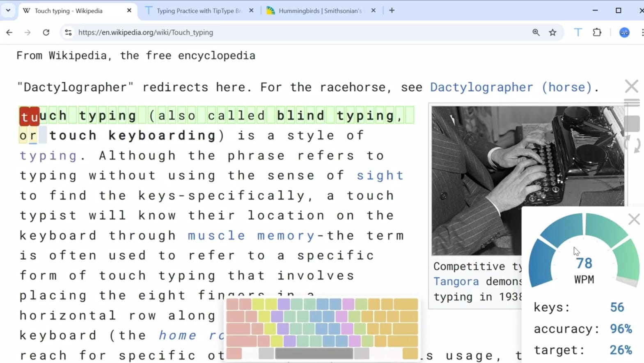The image size is (644, 363).
Task: Click the TipType extension icon in toolbar
Action: click(578, 32)
